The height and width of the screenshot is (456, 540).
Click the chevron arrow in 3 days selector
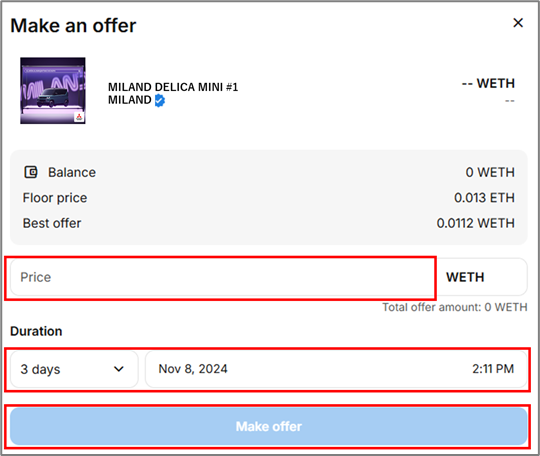pos(119,369)
